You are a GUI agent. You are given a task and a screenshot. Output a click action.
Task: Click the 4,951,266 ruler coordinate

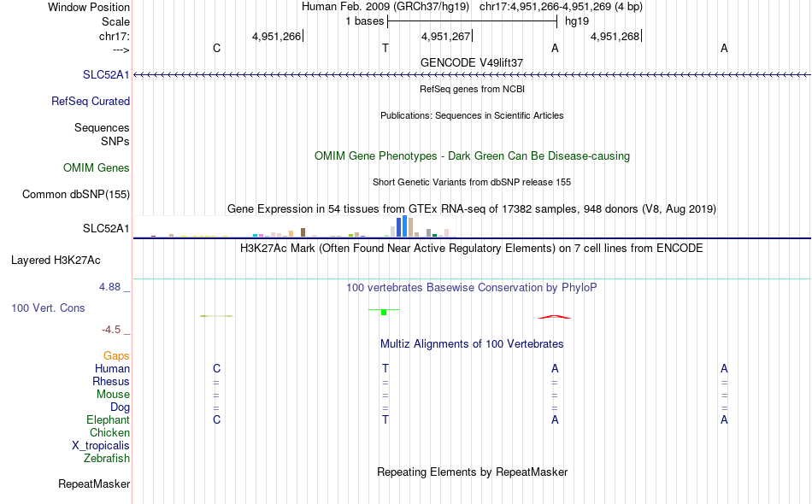pos(277,36)
